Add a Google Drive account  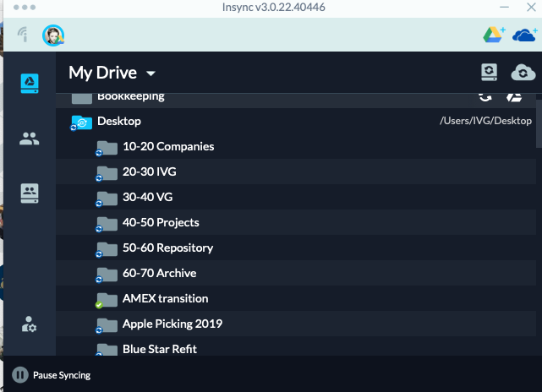click(x=494, y=35)
